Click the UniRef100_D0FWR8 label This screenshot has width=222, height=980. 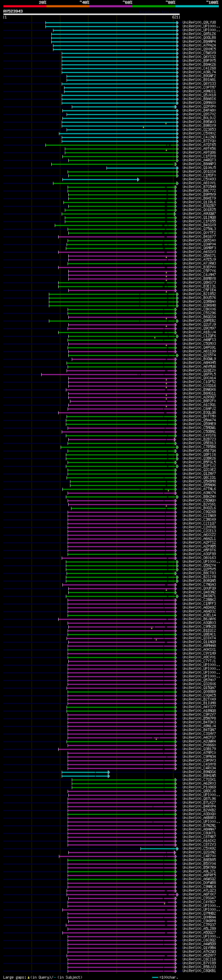199,883
